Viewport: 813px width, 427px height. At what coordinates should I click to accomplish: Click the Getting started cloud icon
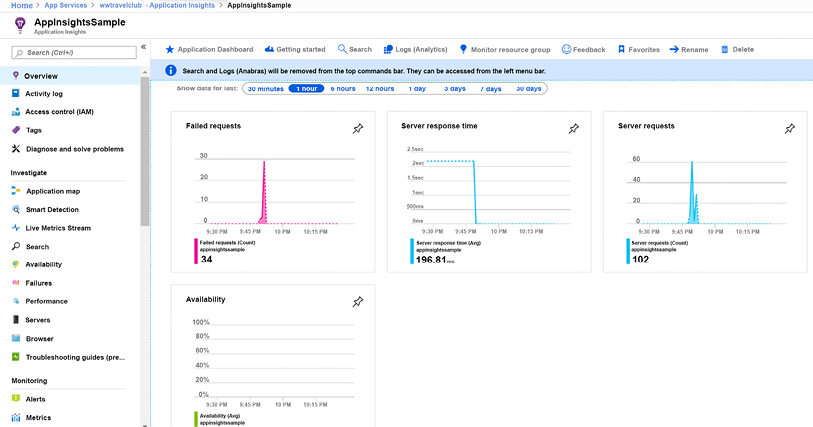pyautogui.click(x=269, y=49)
